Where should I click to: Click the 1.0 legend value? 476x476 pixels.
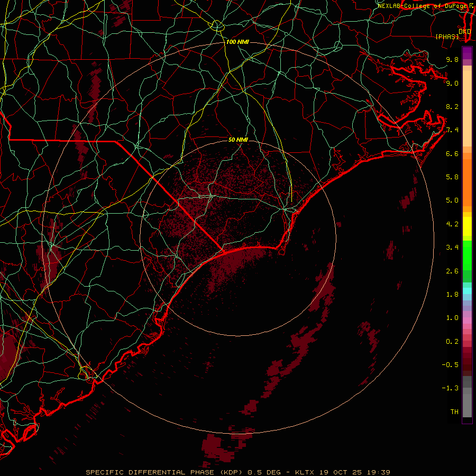coord(452,318)
